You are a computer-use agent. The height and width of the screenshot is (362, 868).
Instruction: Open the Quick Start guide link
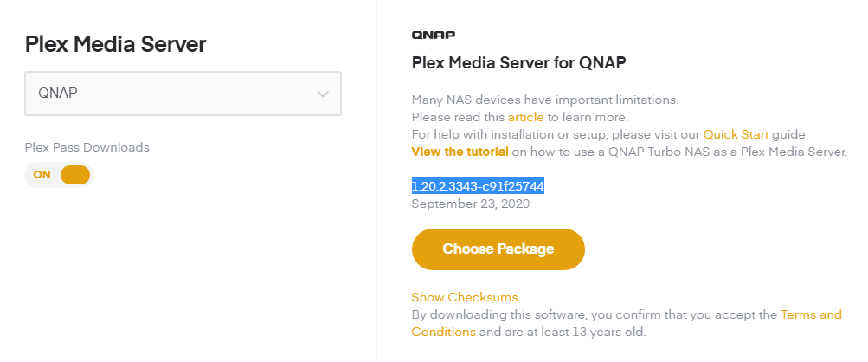(736, 134)
